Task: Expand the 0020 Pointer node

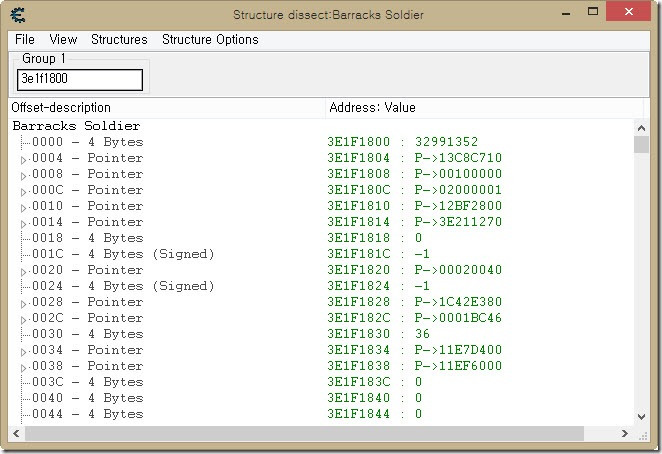Action: 24,272
